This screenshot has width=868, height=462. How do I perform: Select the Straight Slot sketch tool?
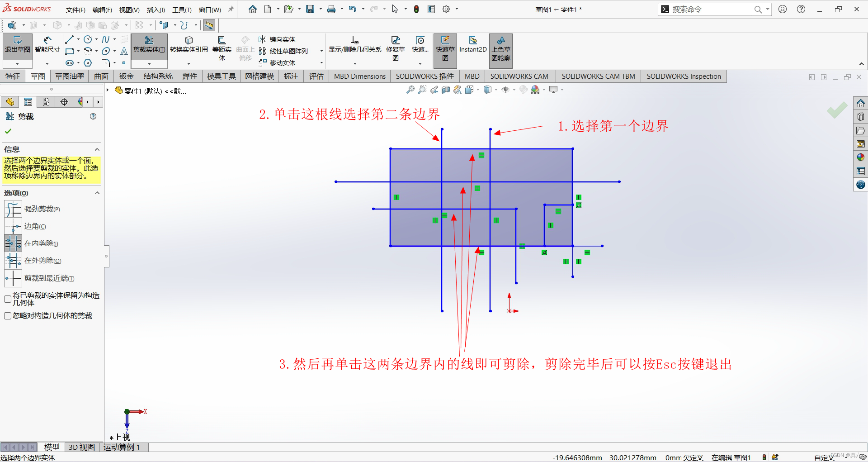[x=69, y=63]
